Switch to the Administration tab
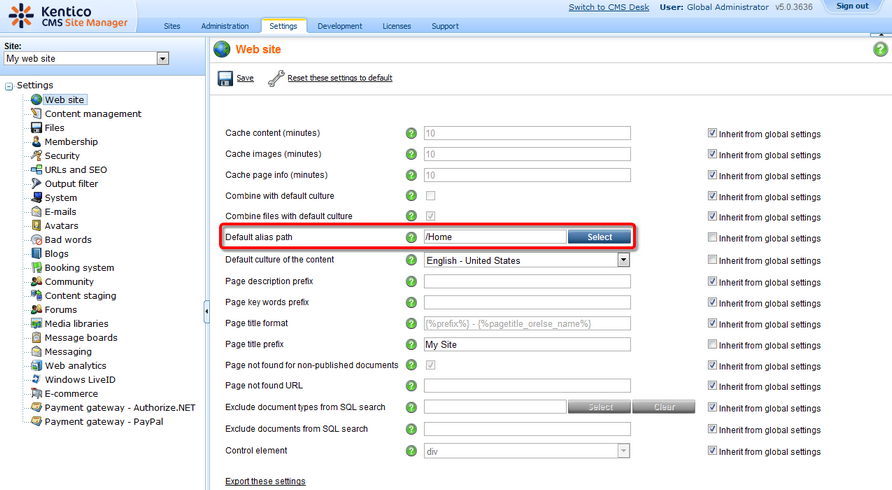Image resolution: width=892 pixels, height=490 pixels. 225,26
